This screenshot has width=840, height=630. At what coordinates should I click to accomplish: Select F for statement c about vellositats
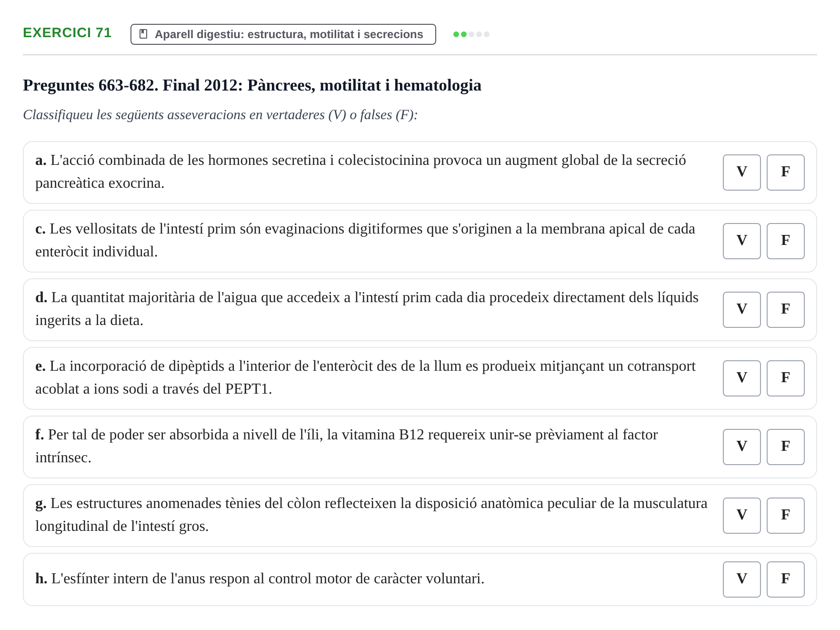[785, 241]
